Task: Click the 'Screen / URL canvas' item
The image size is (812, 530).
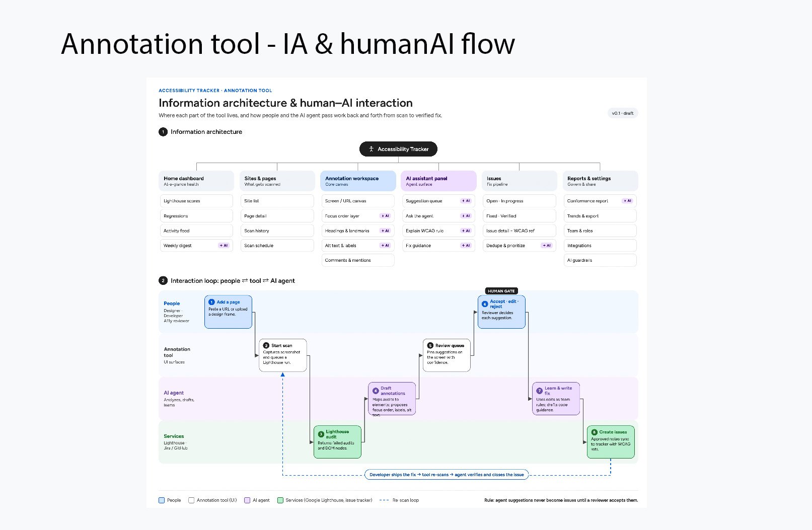Action: point(358,201)
